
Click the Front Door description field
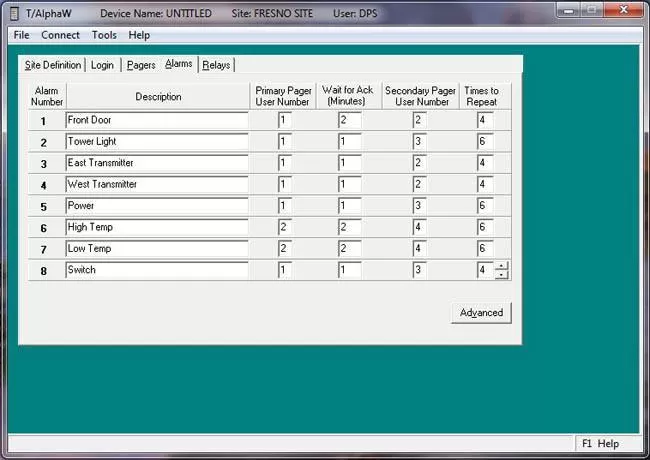click(x=157, y=120)
